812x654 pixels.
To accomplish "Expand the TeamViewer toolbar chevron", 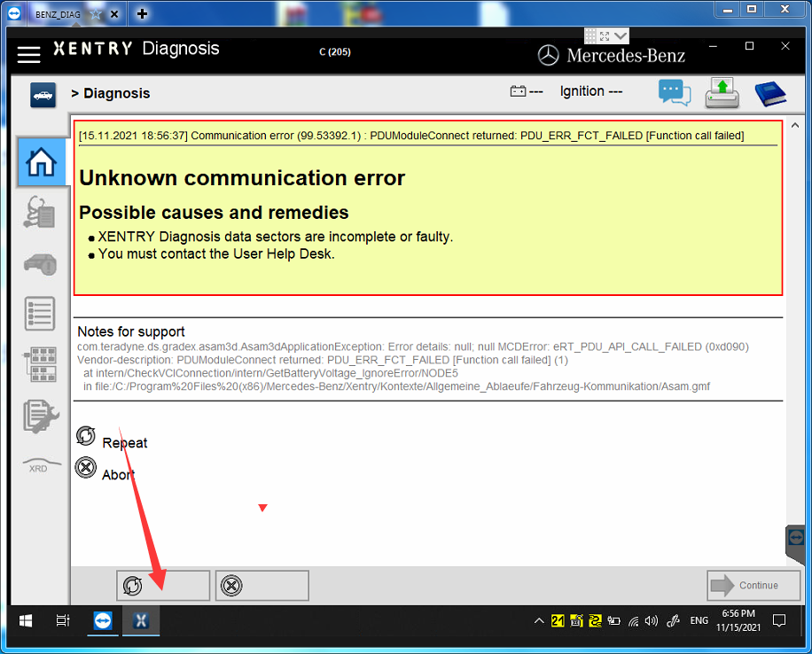I will point(620,35).
